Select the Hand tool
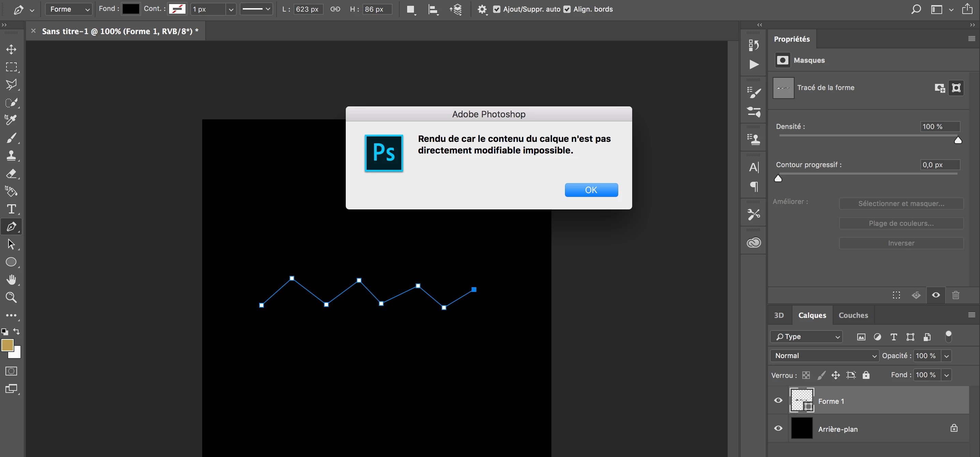 [x=11, y=280]
